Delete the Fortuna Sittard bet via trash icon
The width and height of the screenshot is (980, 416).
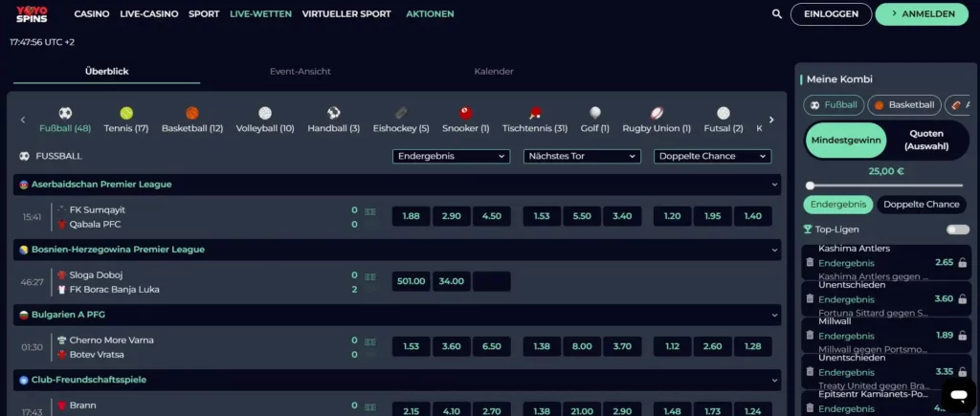point(810,298)
